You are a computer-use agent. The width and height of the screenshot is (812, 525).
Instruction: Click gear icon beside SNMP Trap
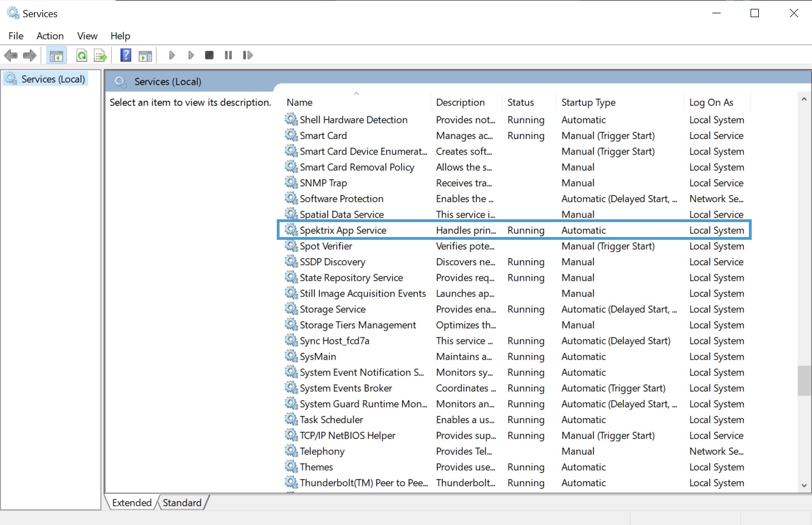tap(291, 182)
